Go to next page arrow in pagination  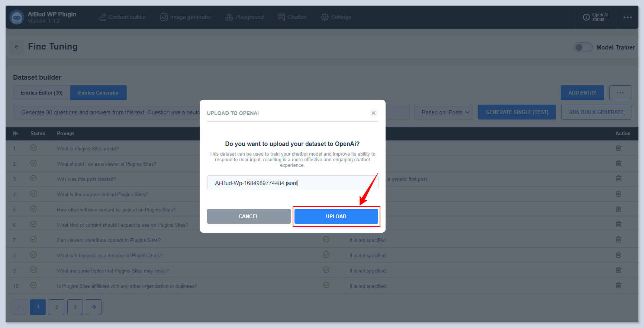click(94, 307)
